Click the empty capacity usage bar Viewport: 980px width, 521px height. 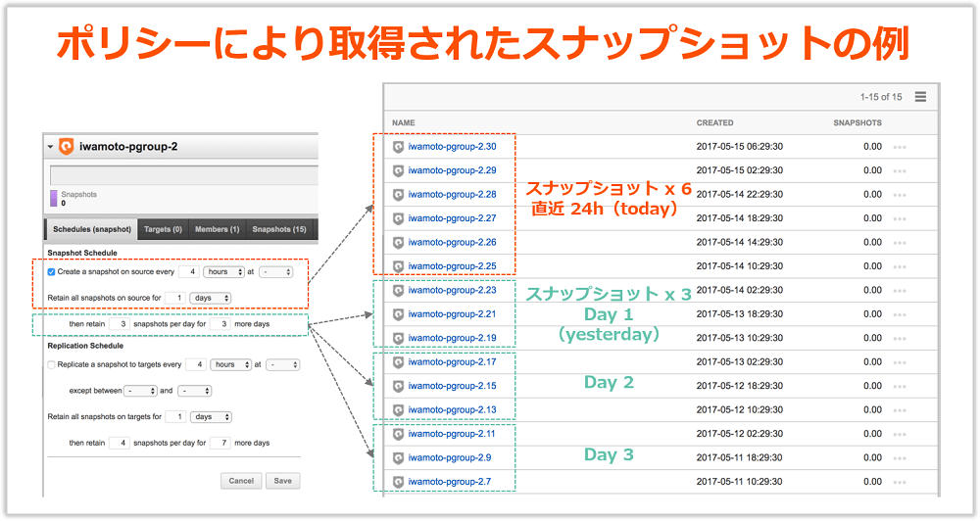184,175
